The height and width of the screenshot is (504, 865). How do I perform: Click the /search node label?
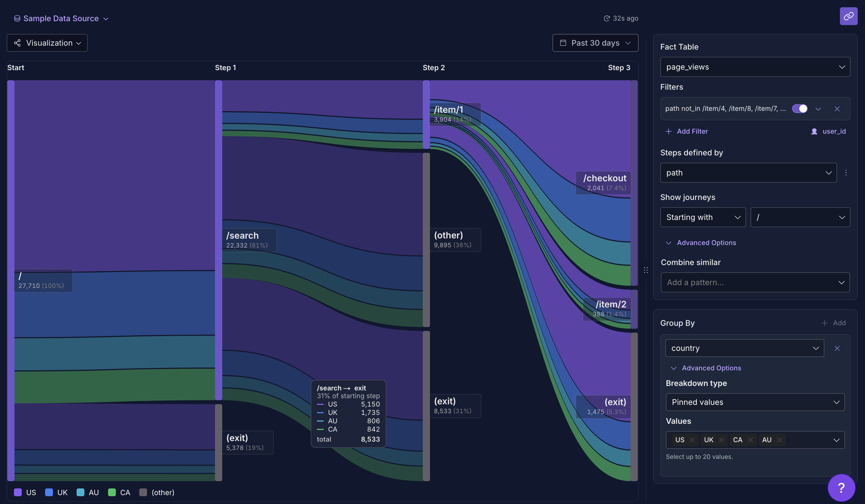(x=249, y=240)
